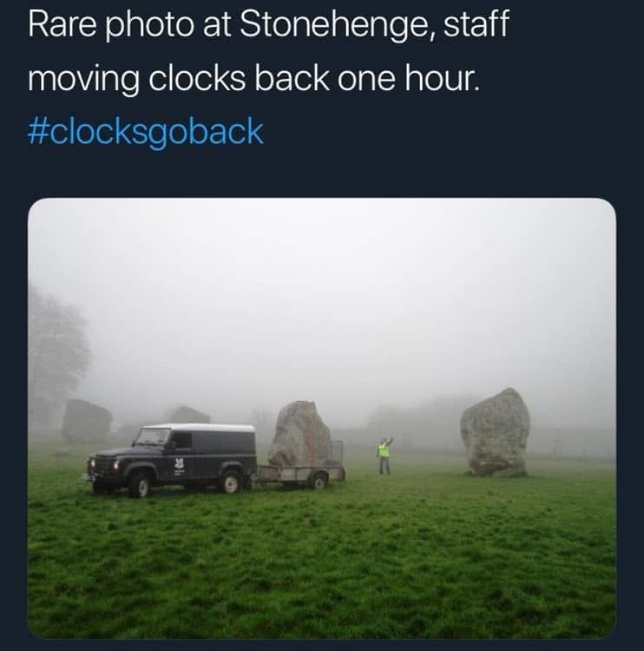
Task: Click the Land Rover's rear wheel near the trailer hitch
Action: (231, 483)
